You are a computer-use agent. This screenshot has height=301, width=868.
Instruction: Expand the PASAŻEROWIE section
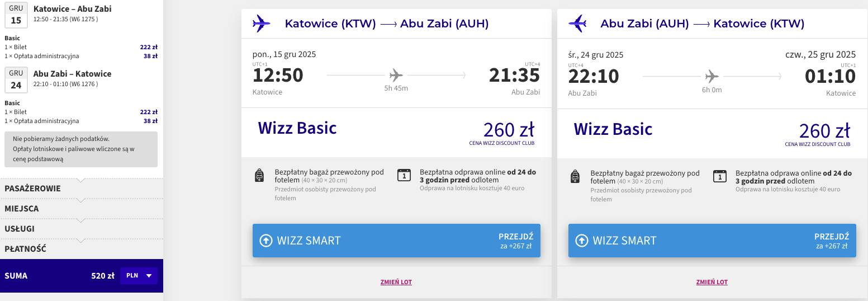(82, 189)
